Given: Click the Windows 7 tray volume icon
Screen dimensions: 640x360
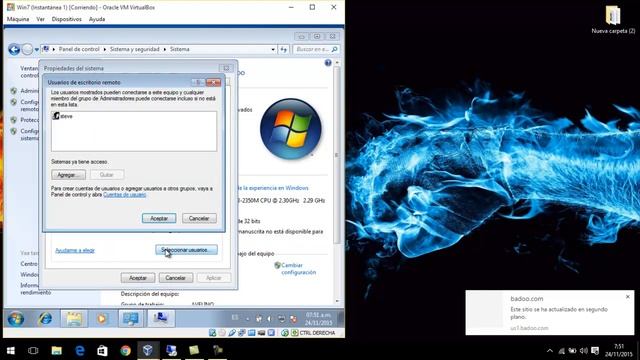Looking at the screenshot, I should coord(270,319).
